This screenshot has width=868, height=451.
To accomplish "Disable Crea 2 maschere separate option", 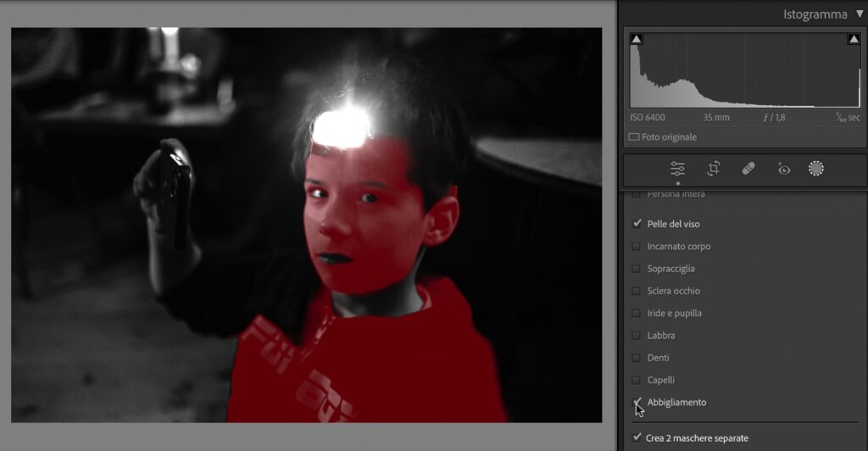I will (637, 437).
